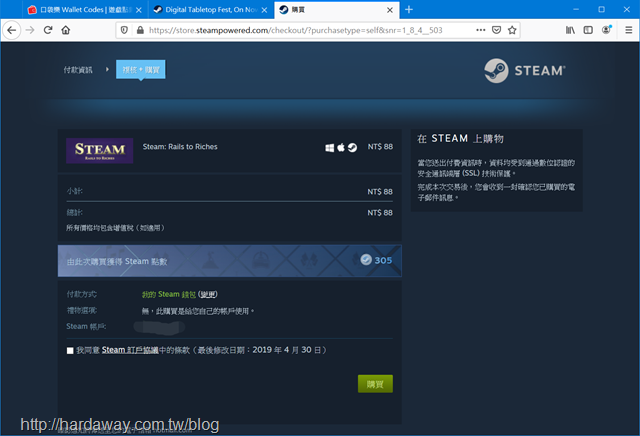Select the review and purchase step
The width and height of the screenshot is (640, 436).
coord(141,70)
